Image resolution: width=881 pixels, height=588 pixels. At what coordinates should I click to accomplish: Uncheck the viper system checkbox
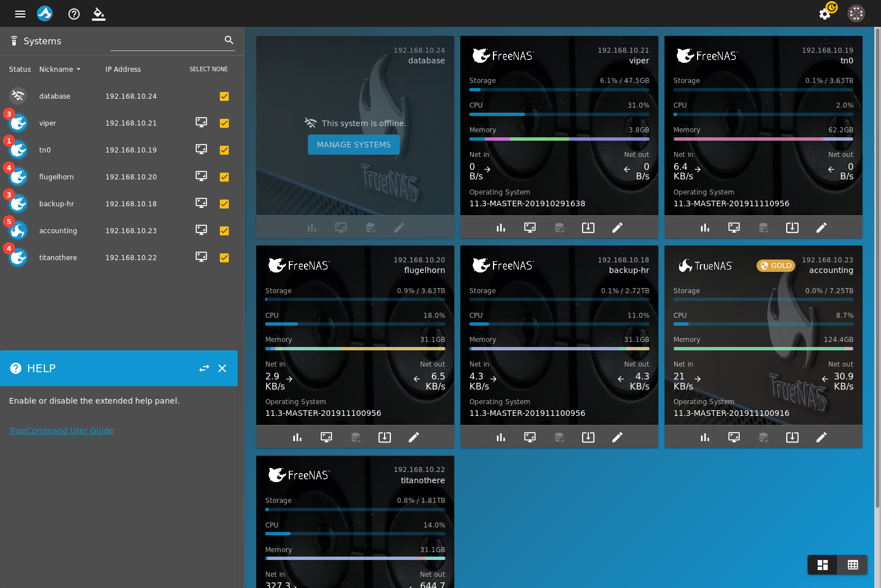click(224, 123)
